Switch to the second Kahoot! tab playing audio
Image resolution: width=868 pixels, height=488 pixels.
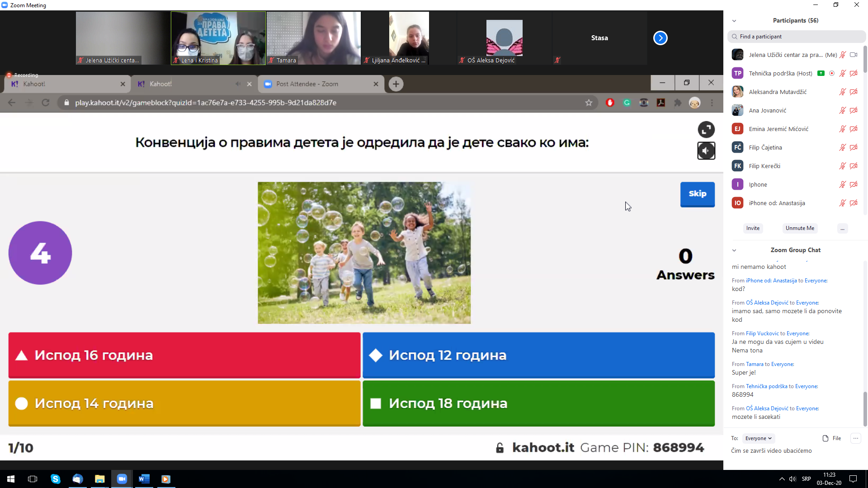coord(194,84)
